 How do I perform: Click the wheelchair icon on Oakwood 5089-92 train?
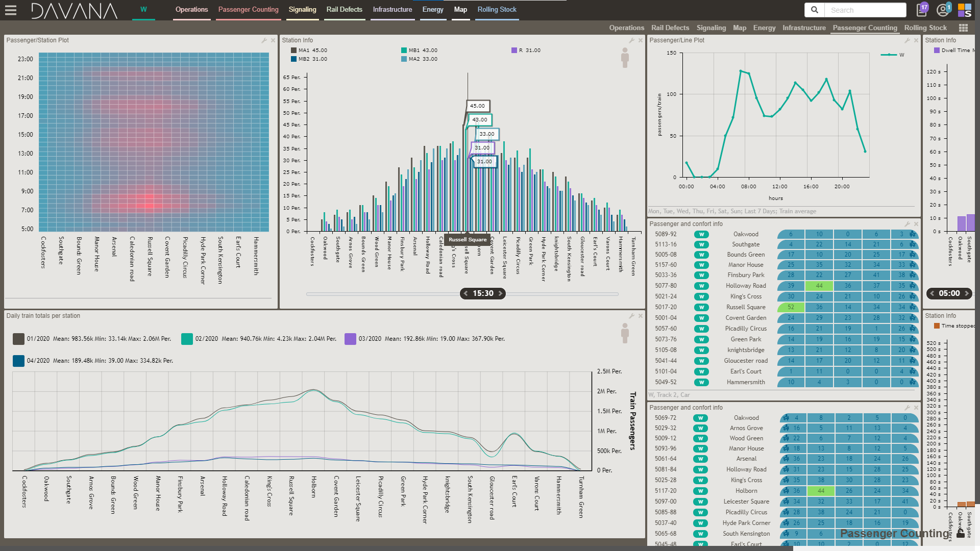point(913,234)
